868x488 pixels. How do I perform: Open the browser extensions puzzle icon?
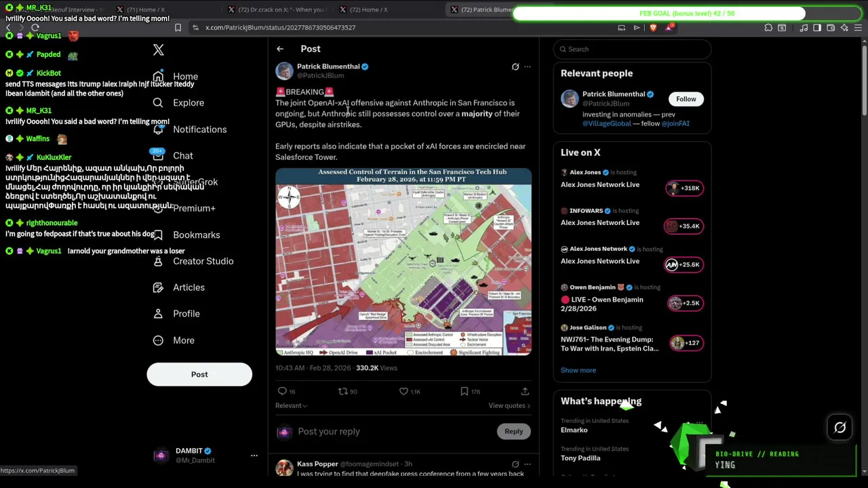(768, 28)
